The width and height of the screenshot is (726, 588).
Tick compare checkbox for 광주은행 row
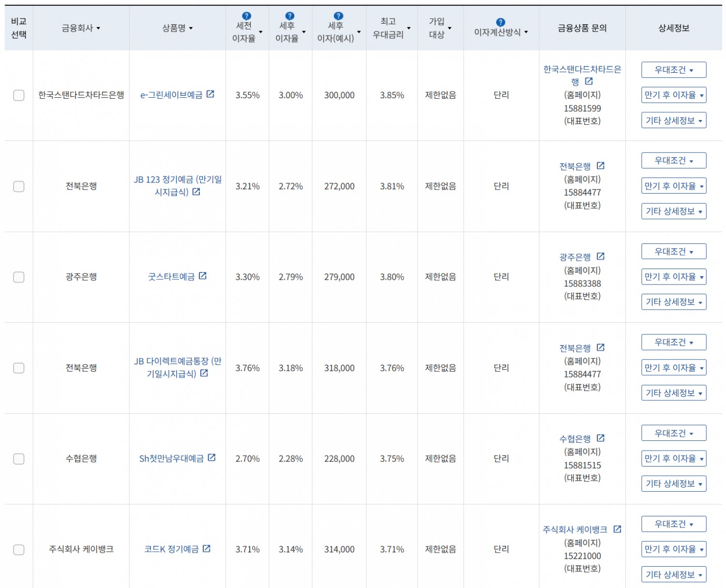click(x=19, y=277)
